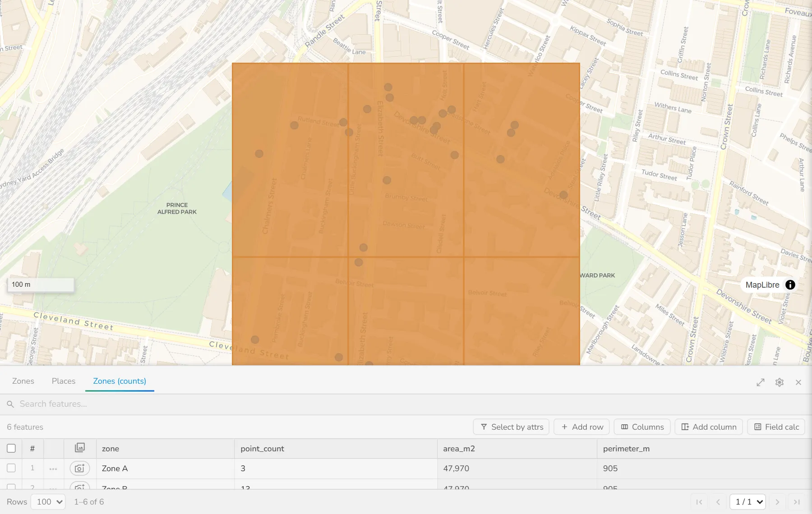Select the 905 perimeter cell for Zone A
Screen dimensions: 812x514
coord(705,468)
